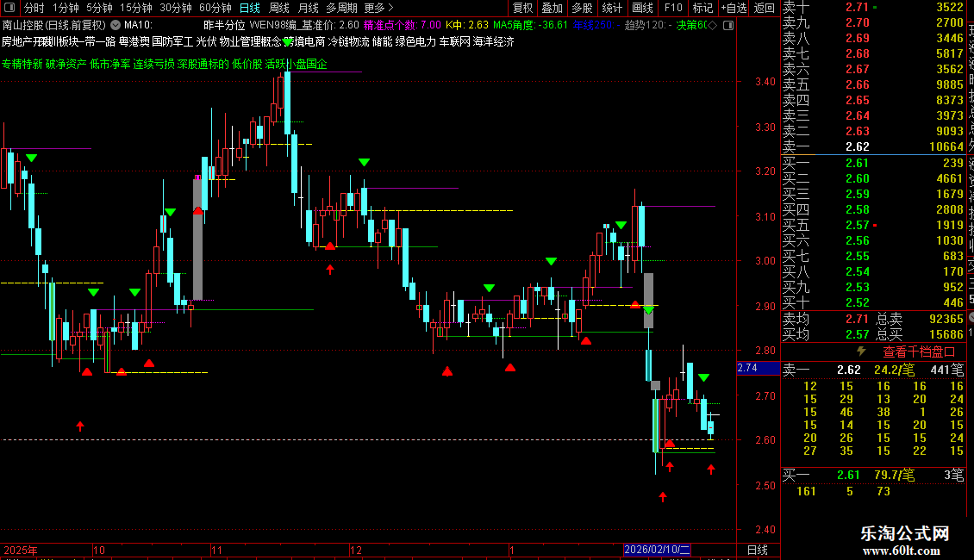
Task: Click the 海洋经济 concept tag
Action: point(493,41)
